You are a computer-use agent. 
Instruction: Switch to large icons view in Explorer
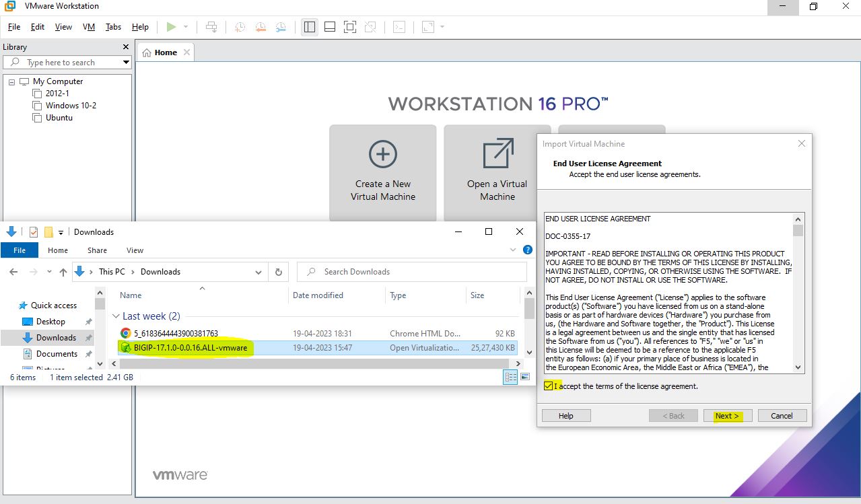[x=525, y=377]
